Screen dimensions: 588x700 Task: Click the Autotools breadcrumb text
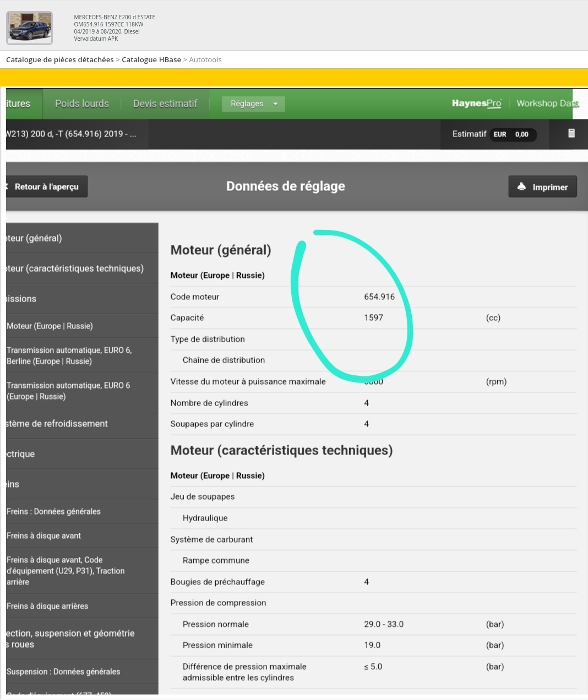pos(205,59)
